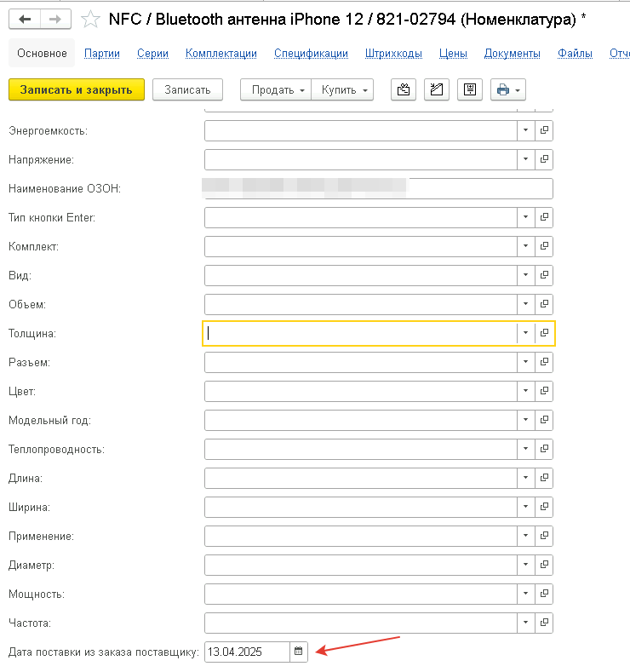
Task: Expand the Объем dropdown arrow
Action: tap(526, 304)
